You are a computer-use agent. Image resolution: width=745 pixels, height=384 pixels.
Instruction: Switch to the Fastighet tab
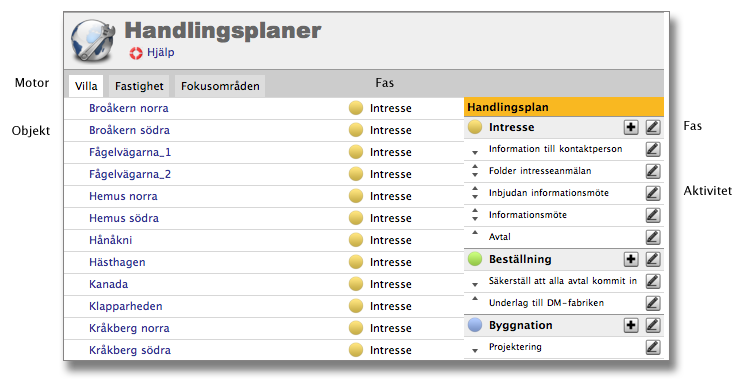pyautogui.click(x=139, y=86)
